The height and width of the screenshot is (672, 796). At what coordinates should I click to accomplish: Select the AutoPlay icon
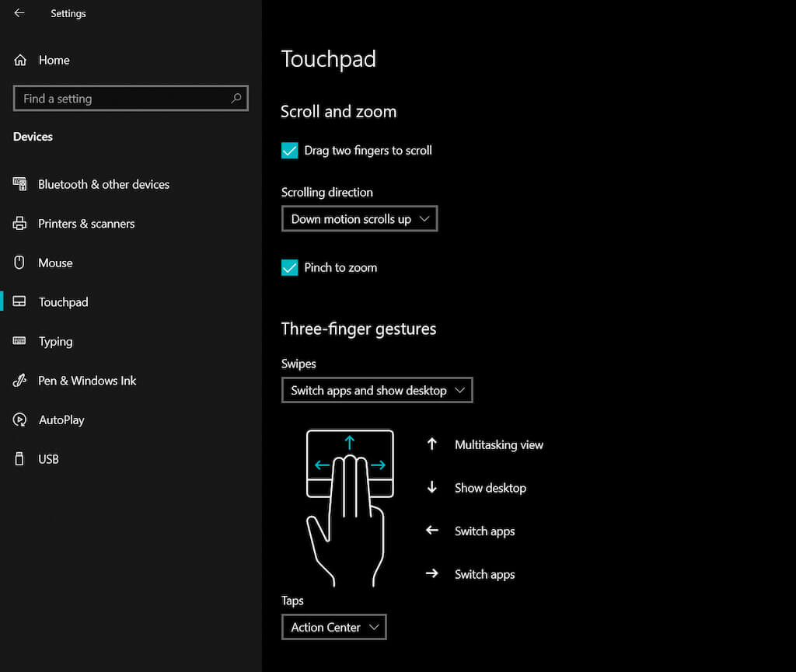click(x=19, y=420)
